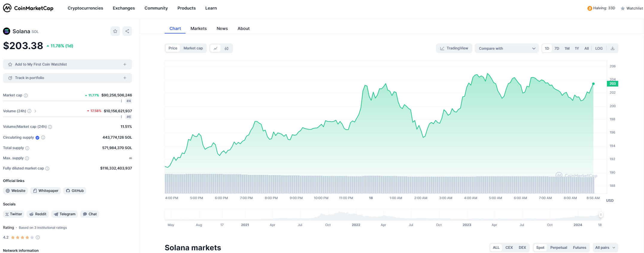Switch to Markets tab

[199, 28]
